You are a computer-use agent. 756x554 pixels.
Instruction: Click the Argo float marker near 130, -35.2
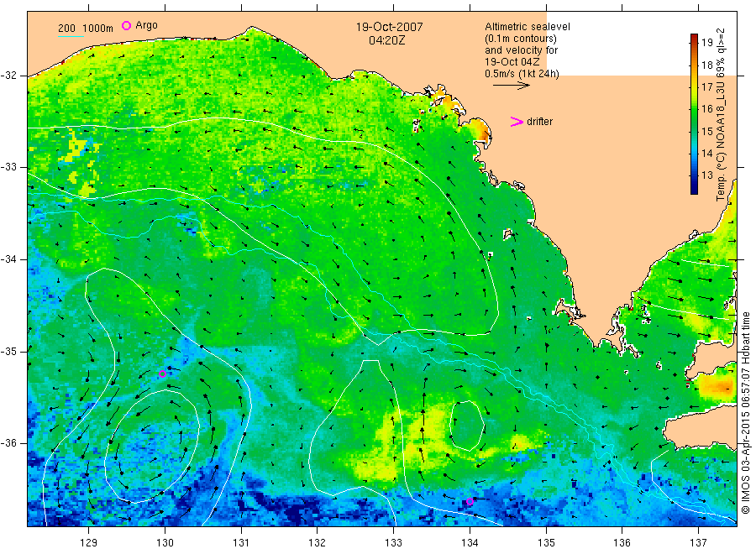pyautogui.click(x=162, y=374)
